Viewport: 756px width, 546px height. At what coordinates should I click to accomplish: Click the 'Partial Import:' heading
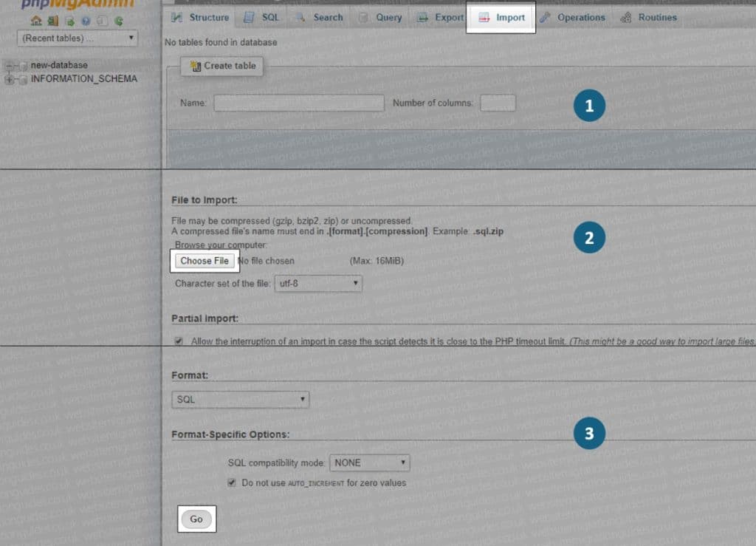[x=205, y=319]
